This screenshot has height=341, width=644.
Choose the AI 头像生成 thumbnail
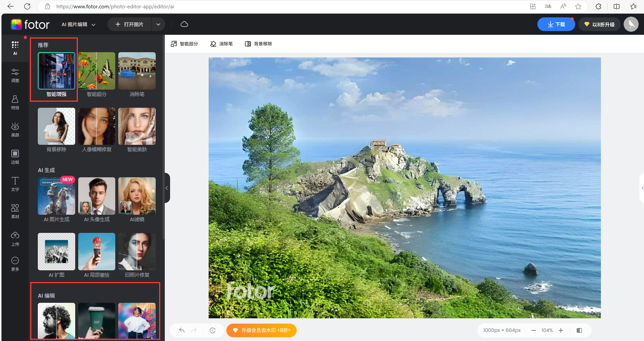pos(97,196)
